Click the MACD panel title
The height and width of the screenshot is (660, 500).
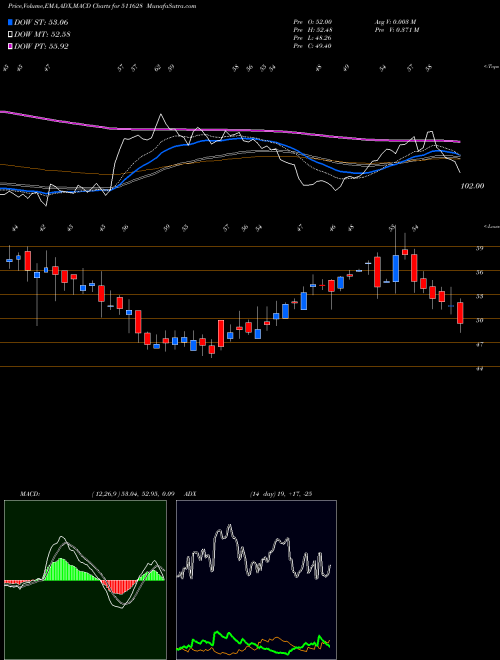pos(29,494)
